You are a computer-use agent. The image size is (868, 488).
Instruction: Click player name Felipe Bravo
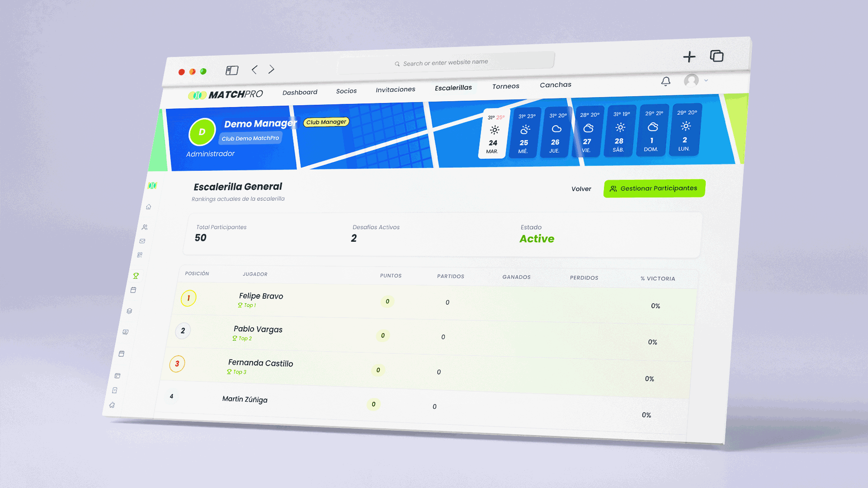261,296
